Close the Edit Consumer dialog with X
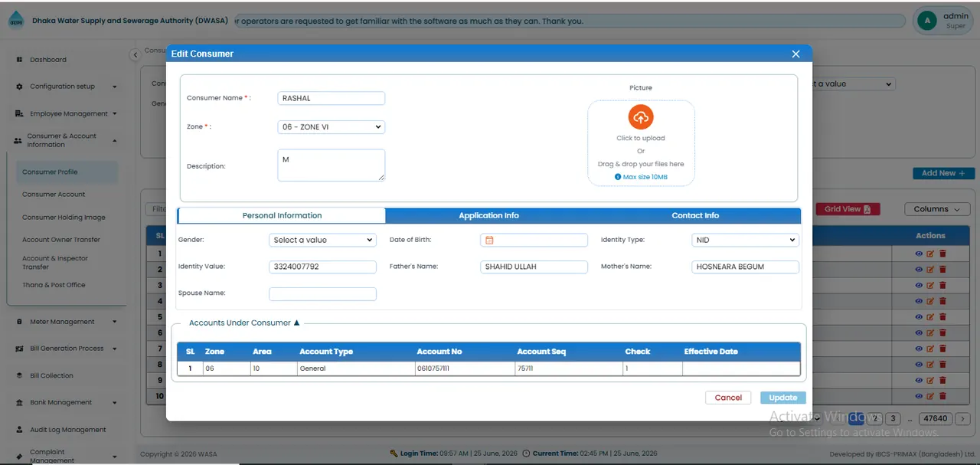This screenshot has height=465, width=980. [795, 54]
